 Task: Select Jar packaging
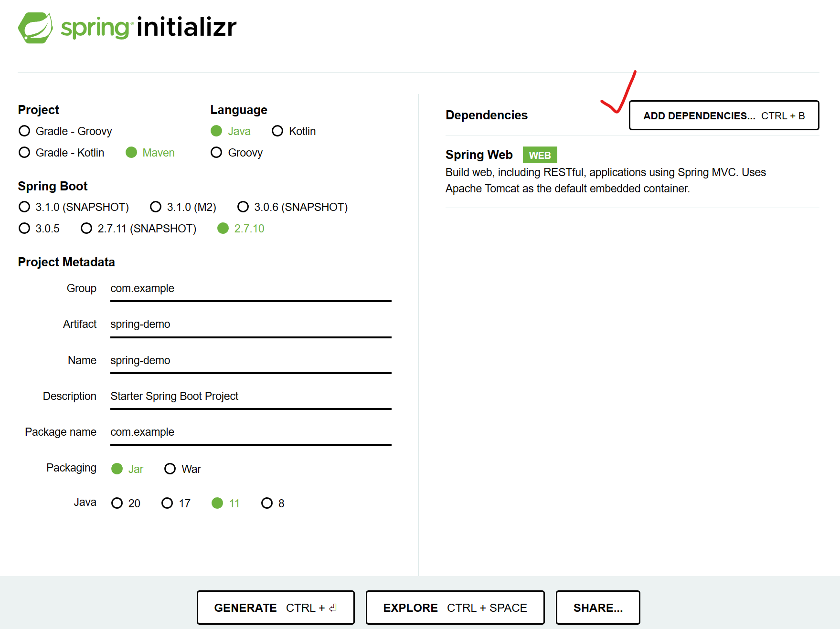coord(127,469)
